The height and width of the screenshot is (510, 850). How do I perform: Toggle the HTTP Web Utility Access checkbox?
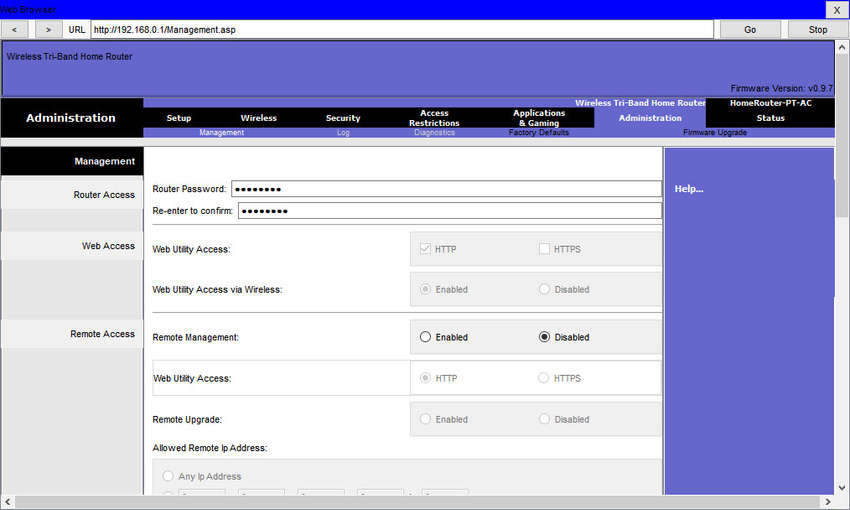point(425,249)
